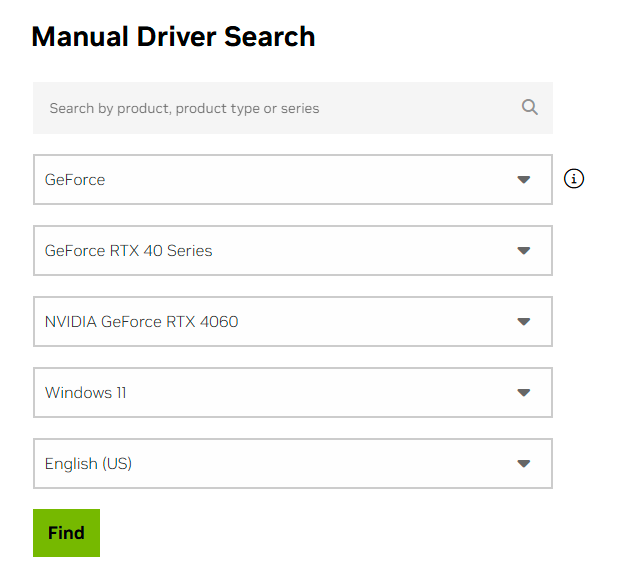Open the info icon beside GeForce dropdown
The width and height of the screenshot is (621, 567).
click(x=573, y=179)
